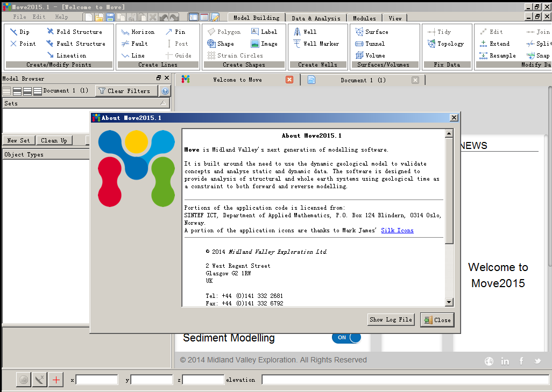Click the y coordinate input field

[x=152, y=380]
